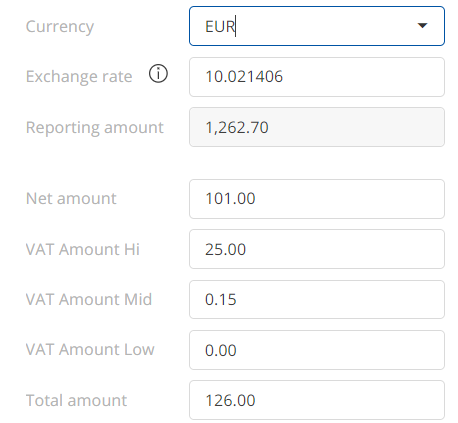Click into the Exchange rate field
The height and width of the screenshot is (423, 458).
(x=317, y=77)
